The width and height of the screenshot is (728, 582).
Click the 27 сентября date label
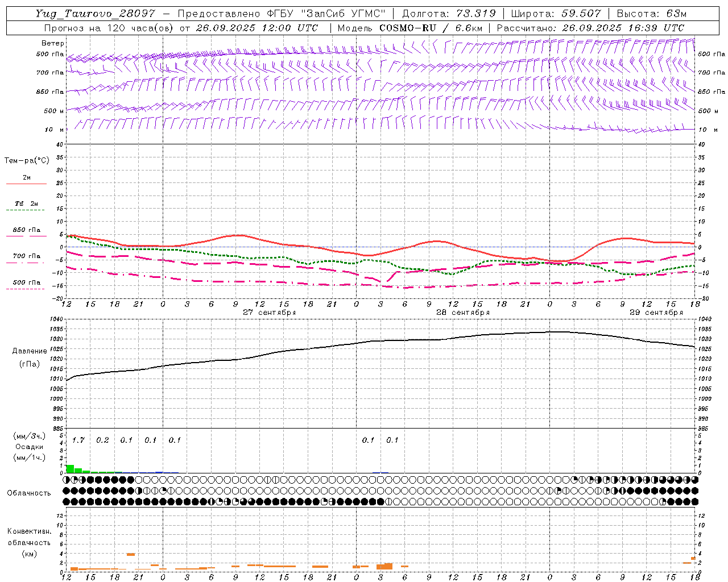tap(269, 313)
